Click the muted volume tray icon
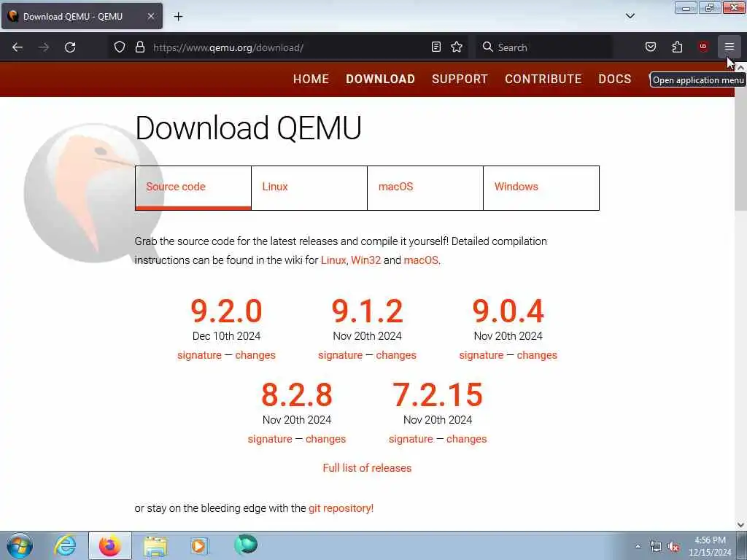The image size is (747, 560). [x=673, y=547]
